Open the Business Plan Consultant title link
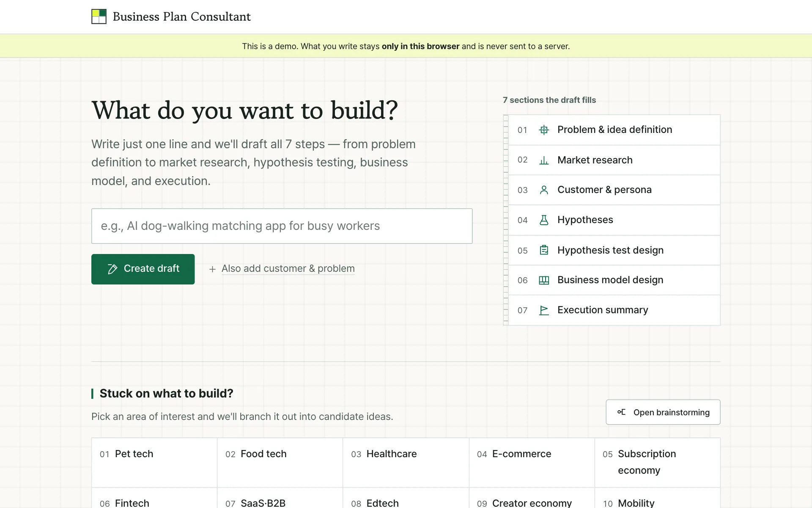812x508 pixels. pyautogui.click(x=181, y=17)
